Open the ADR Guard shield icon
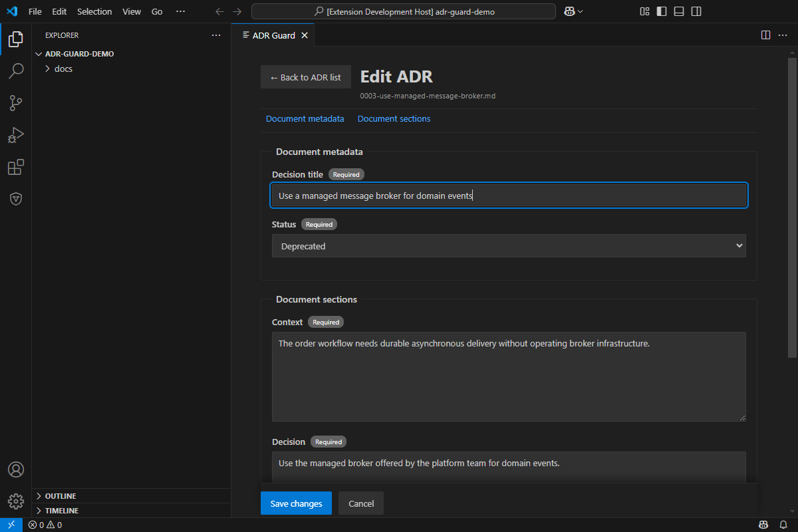The height and width of the screenshot is (532, 798). click(x=16, y=199)
